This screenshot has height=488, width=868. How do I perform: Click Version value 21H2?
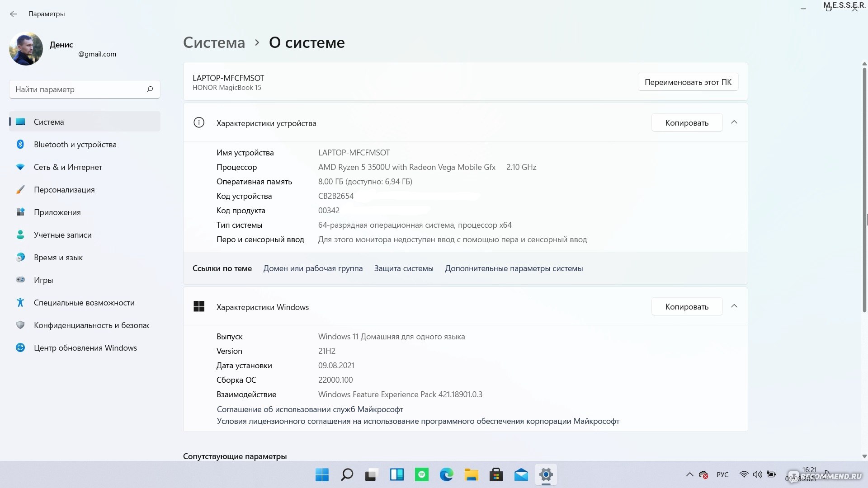tap(327, 351)
